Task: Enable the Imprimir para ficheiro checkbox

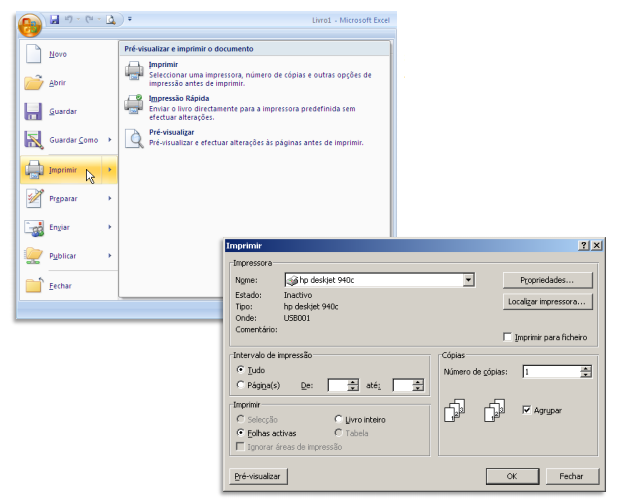Action: point(508,338)
